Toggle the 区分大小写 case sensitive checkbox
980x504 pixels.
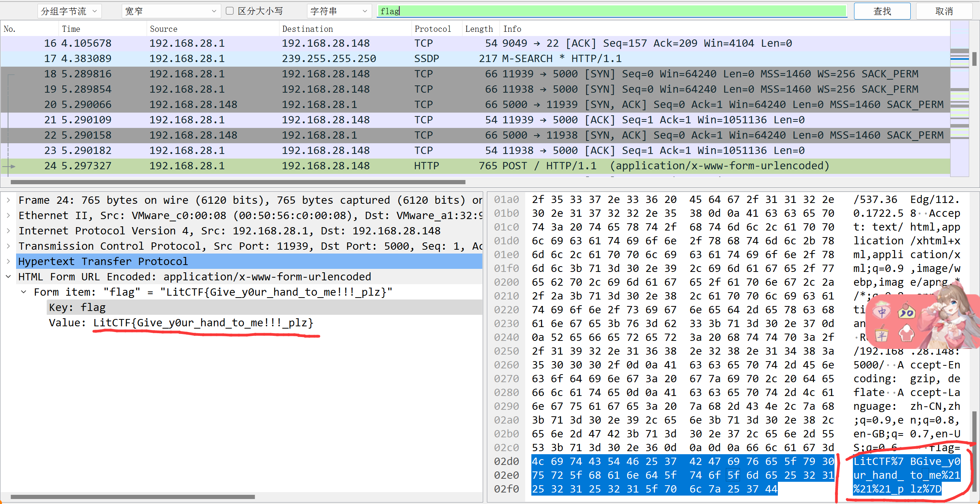coord(230,11)
